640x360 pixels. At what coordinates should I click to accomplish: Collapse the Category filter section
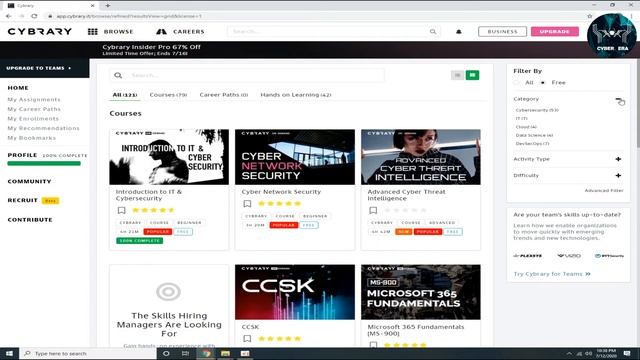pos(619,100)
